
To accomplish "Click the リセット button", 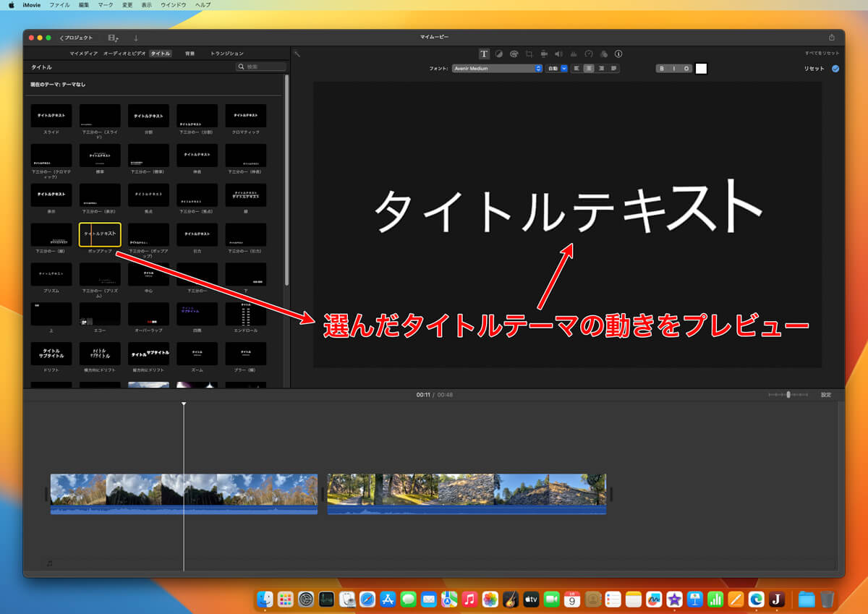I will pos(814,69).
